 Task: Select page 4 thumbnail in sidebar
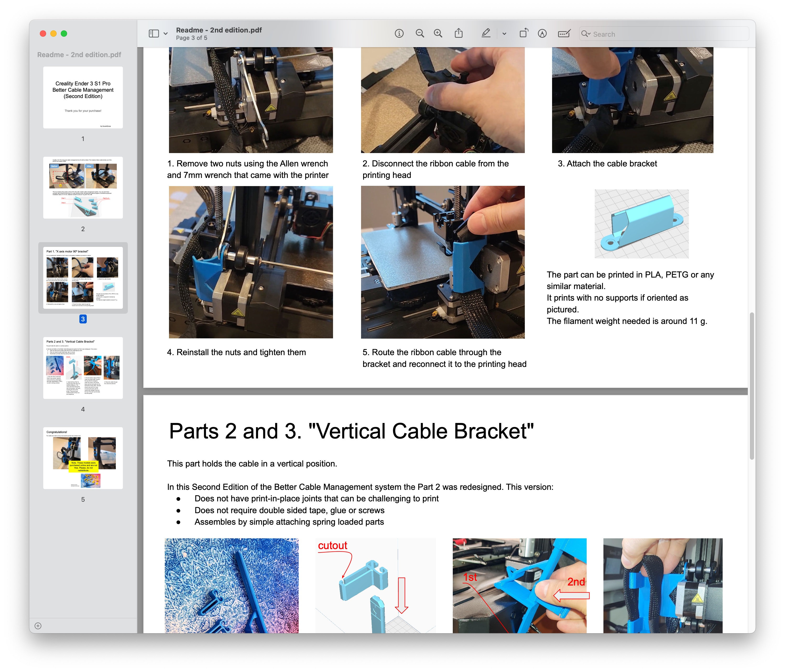coord(83,368)
